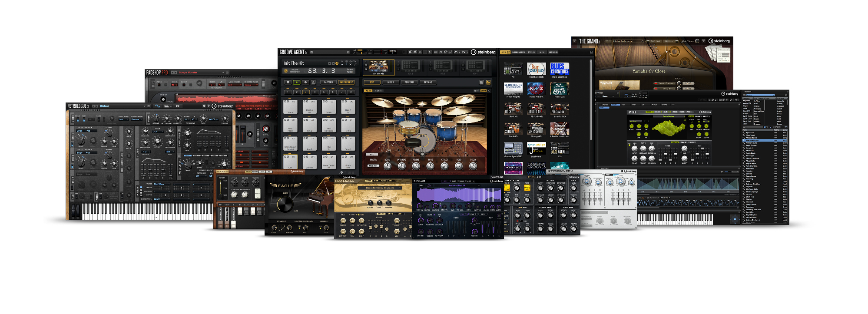Open the arpeggiator page icon in Retrologue
Viewport: 868px width, 314px height.
[168, 106]
